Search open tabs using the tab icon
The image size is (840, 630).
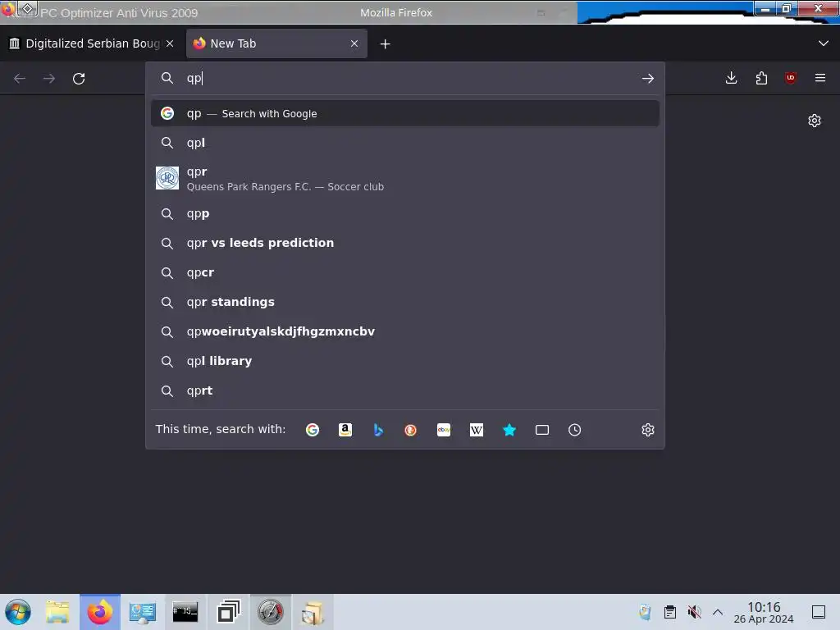click(x=542, y=430)
